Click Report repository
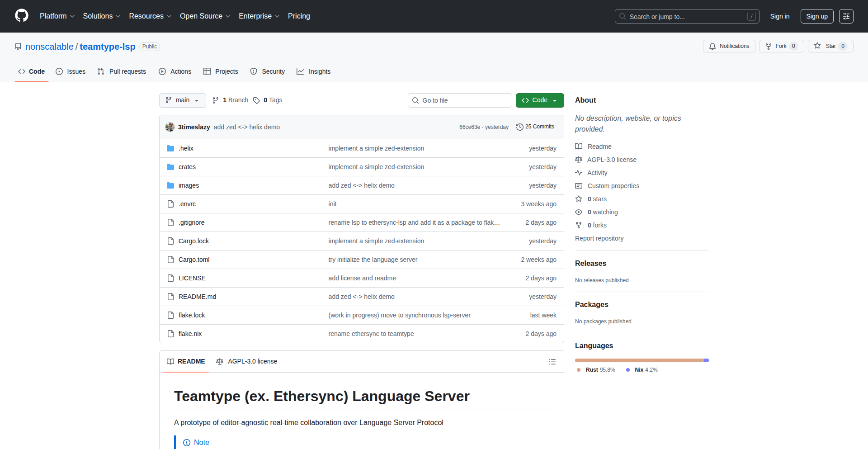 tap(599, 238)
